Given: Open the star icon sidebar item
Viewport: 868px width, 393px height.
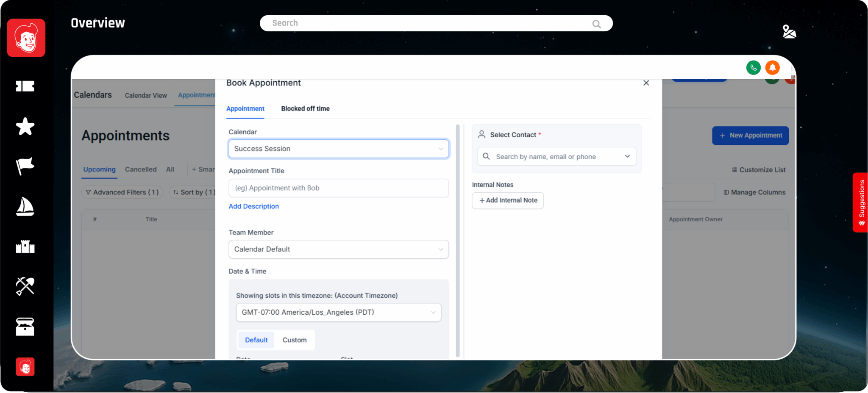Looking at the screenshot, I should coord(25,126).
